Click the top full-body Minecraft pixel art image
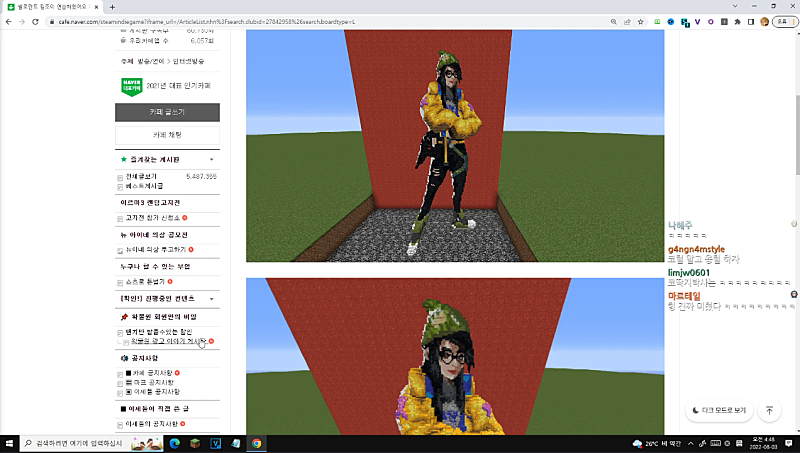 (x=455, y=146)
